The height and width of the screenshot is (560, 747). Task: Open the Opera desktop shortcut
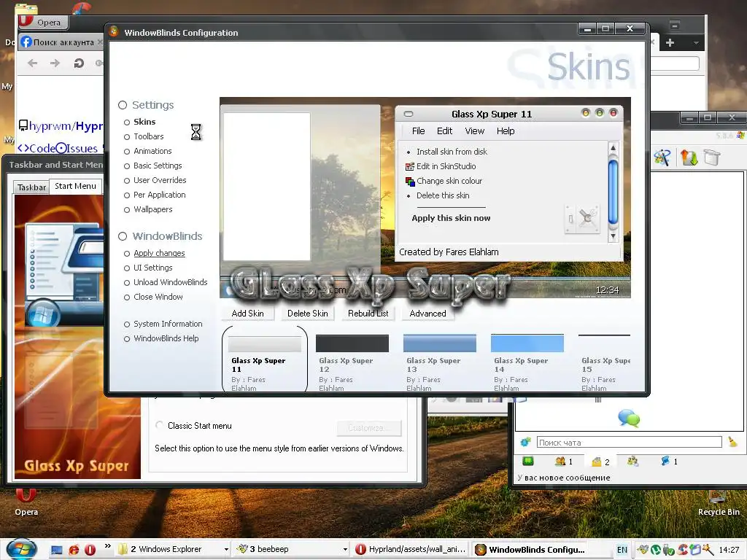tap(26, 502)
